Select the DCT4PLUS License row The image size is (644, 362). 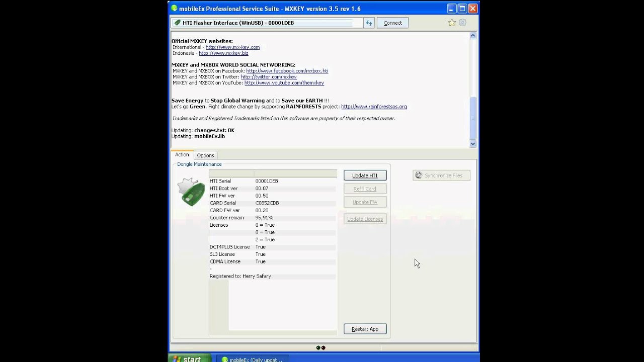coord(272,247)
